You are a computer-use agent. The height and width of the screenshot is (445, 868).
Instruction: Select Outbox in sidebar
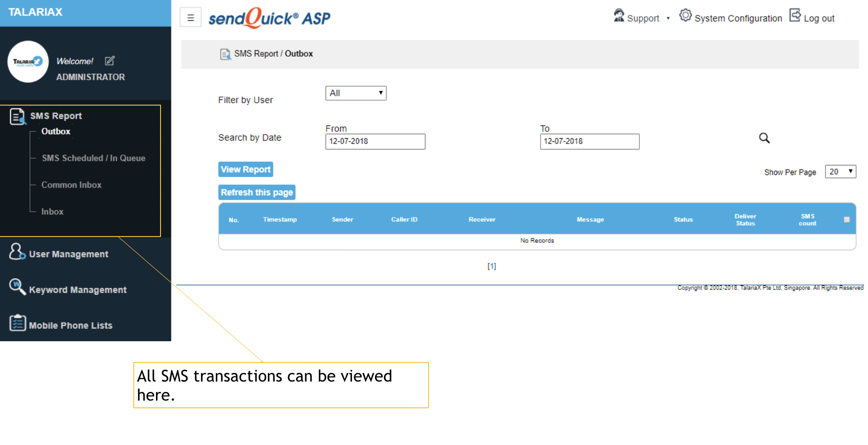tap(56, 131)
